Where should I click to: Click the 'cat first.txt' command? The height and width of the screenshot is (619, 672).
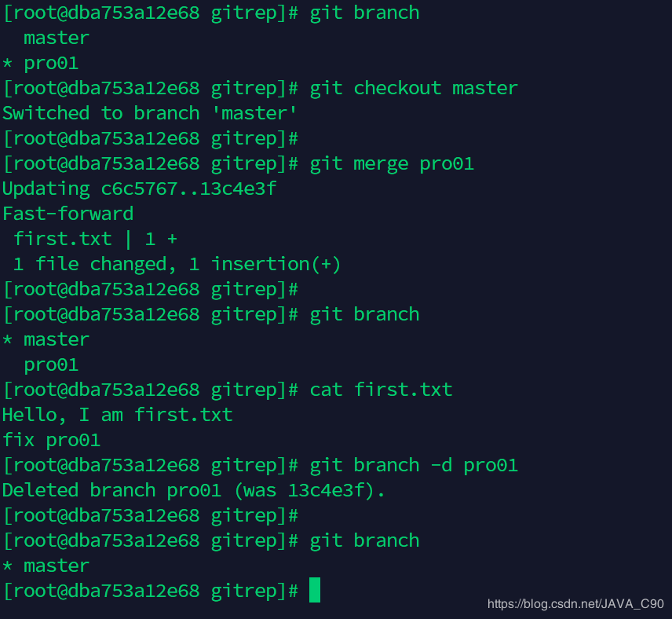click(381, 390)
